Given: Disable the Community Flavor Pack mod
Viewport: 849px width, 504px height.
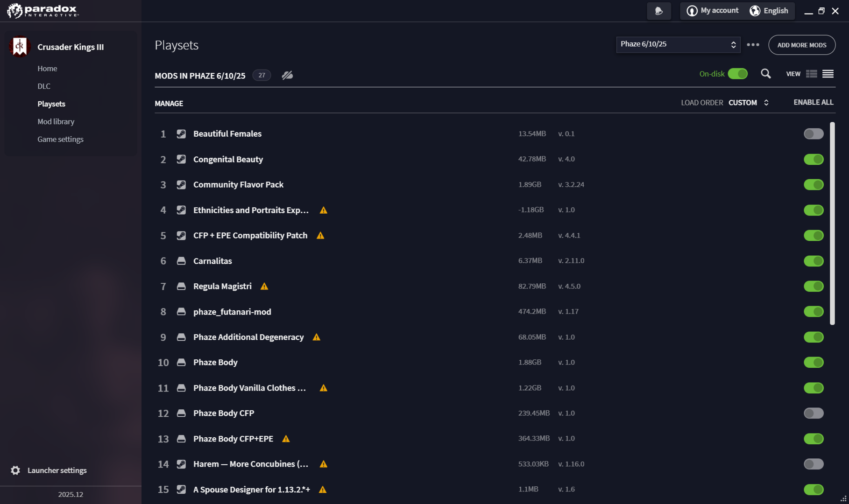Looking at the screenshot, I should 814,185.
